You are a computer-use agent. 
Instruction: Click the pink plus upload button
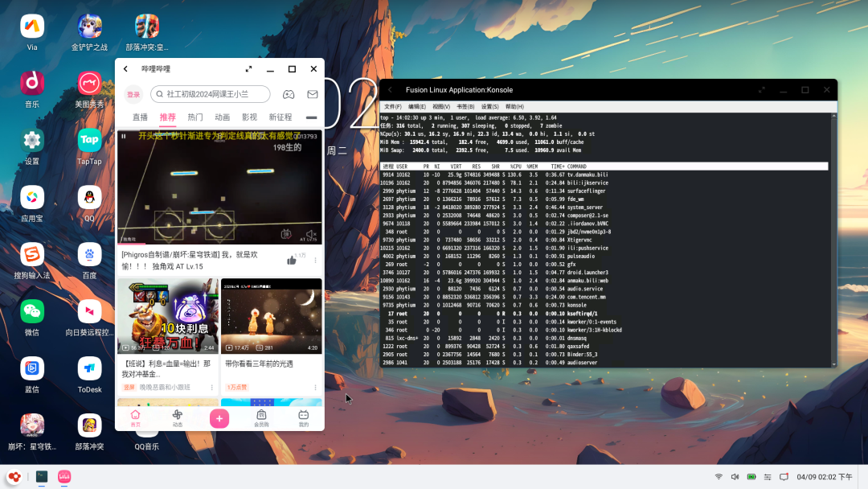point(219,418)
